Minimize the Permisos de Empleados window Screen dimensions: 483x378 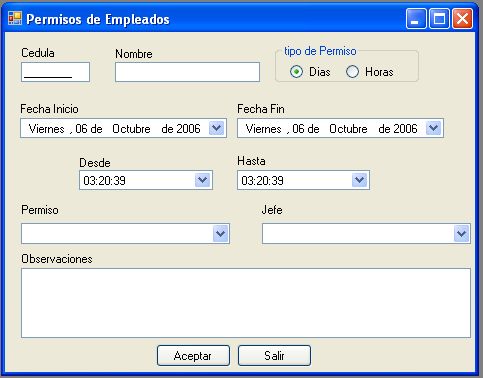point(416,19)
